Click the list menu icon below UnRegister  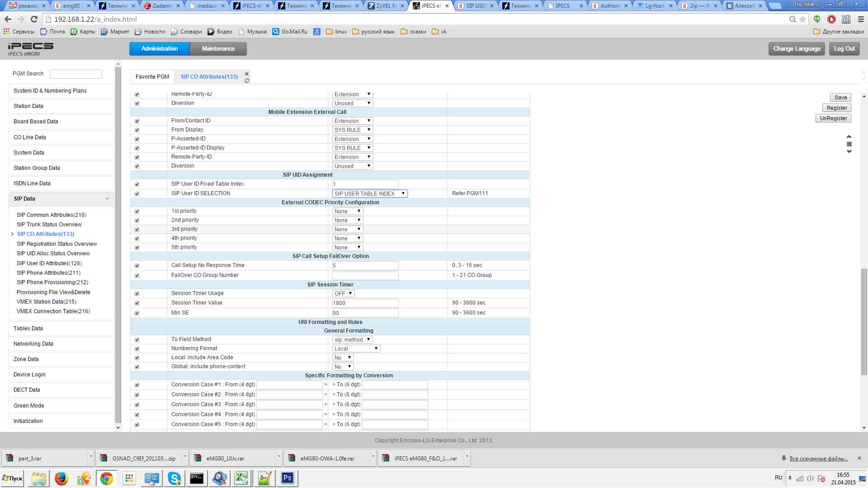coord(849,144)
